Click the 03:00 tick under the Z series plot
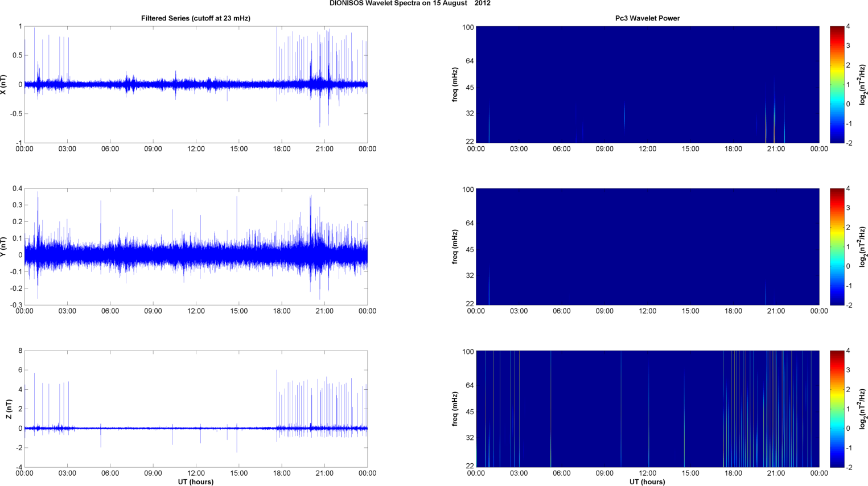Screen dimensions: 868x486 67,473
